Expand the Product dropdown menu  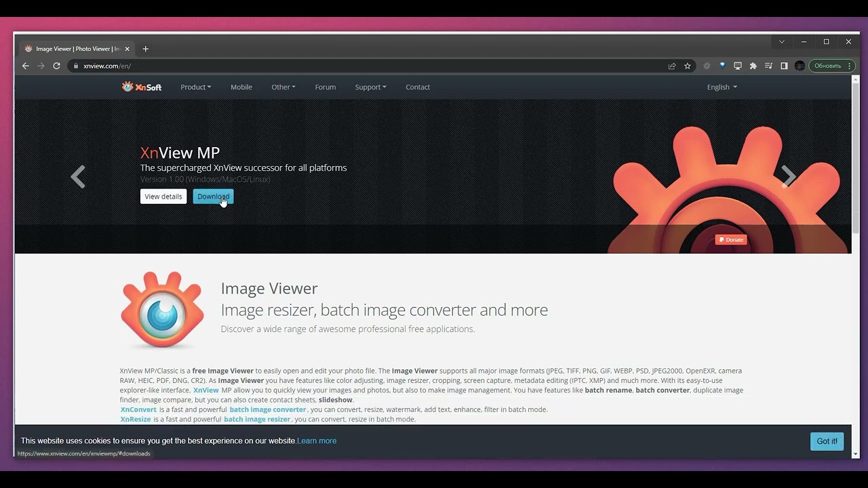[196, 87]
